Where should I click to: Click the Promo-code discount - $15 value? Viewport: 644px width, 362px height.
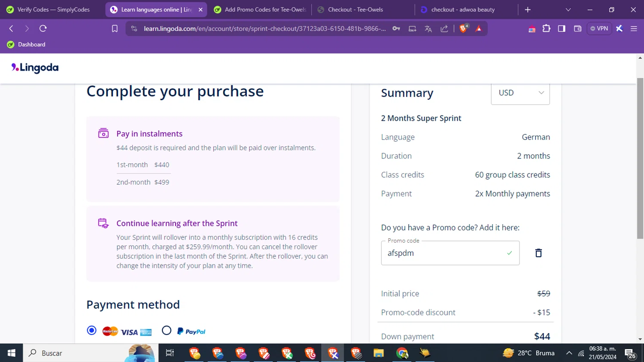pos(541,312)
